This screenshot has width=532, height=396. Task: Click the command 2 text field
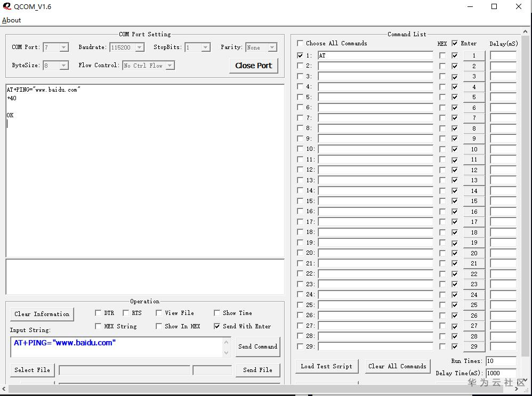tap(376, 66)
